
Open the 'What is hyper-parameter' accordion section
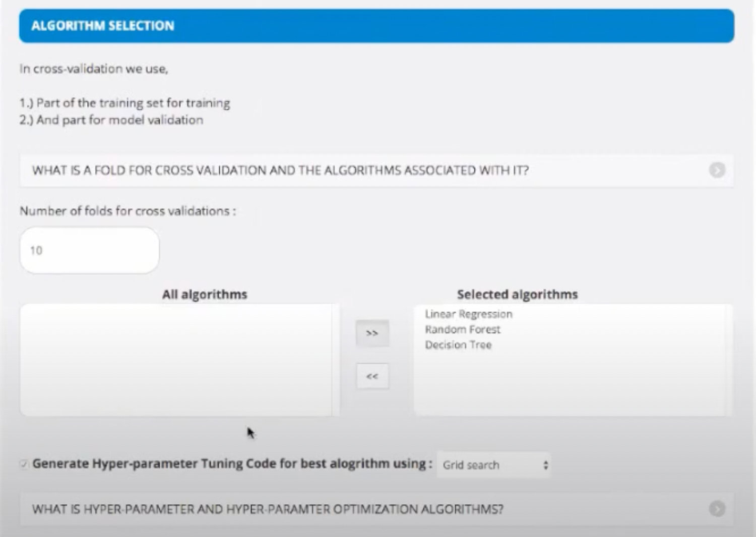[376, 509]
